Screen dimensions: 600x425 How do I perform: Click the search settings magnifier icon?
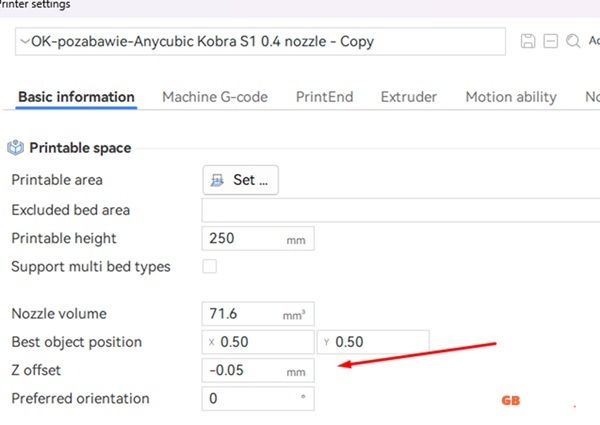(572, 41)
